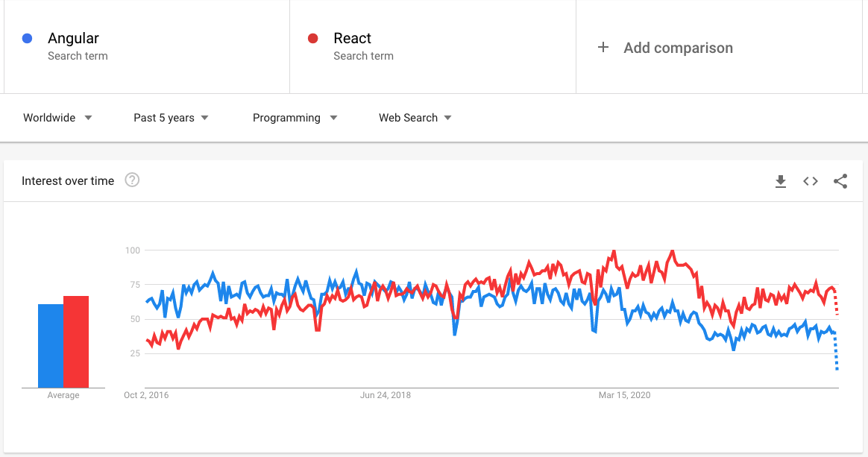The height and width of the screenshot is (457, 868).
Task: Click the Jun 24, 2018 axis label
Action: click(x=386, y=395)
